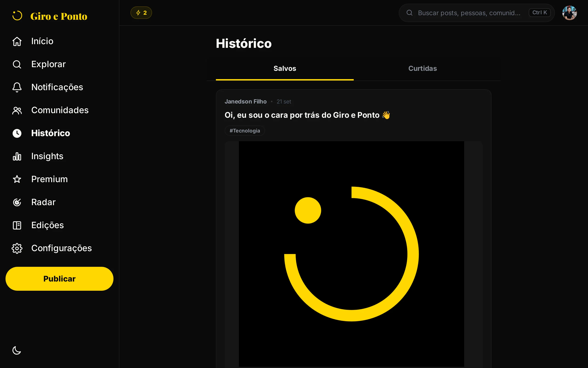The width and height of the screenshot is (588, 368).
Task: Focus the Buscar posts search field
Action: pos(476,13)
